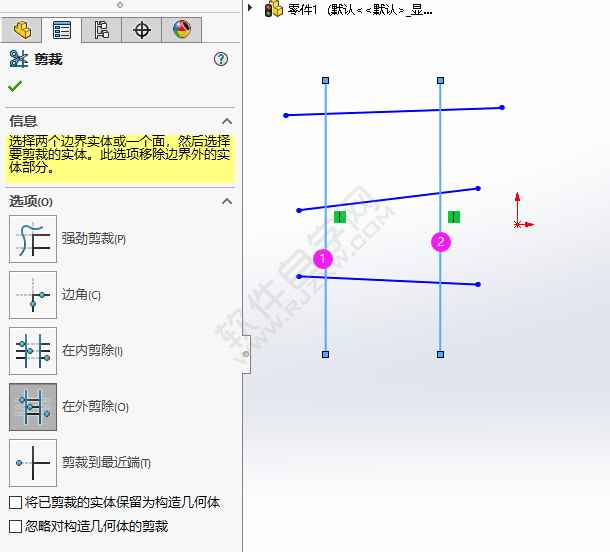610x552 pixels.
Task: Click the yellow information message box
Action: [120, 159]
